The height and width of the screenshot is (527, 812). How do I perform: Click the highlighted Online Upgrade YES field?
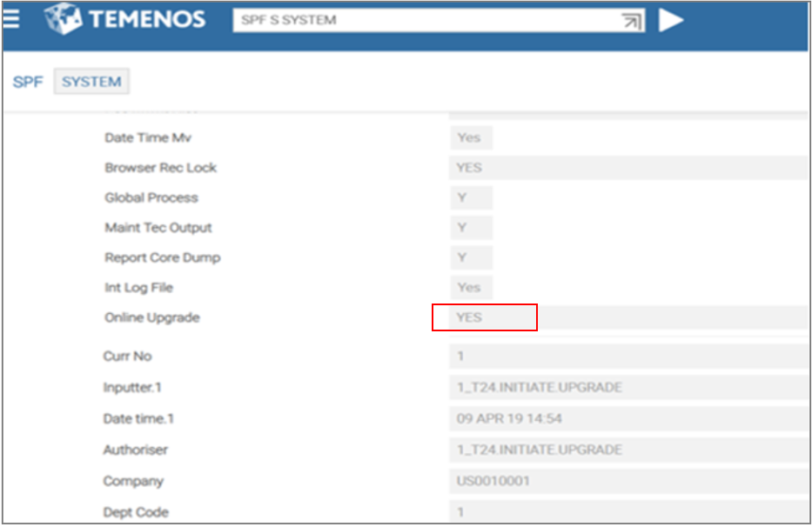[x=485, y=317]
